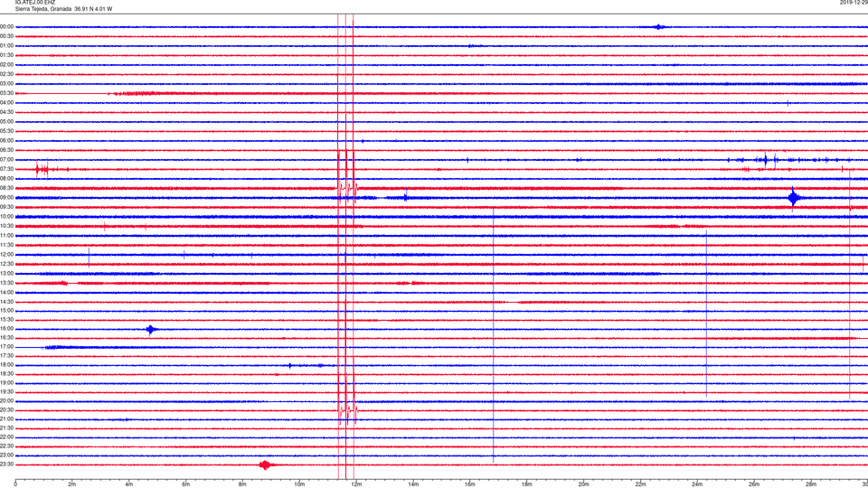
Task: Select the 09:30 trace time label
Action: tap(6, 207)
